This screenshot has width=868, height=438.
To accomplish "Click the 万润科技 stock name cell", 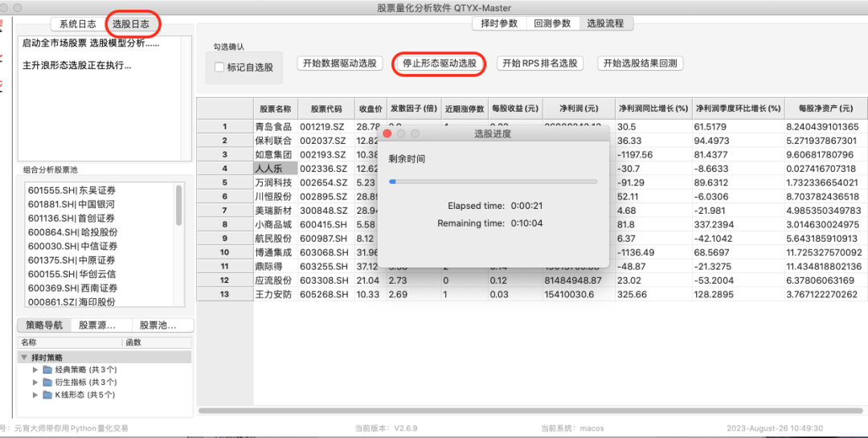I will pos(276,182).
